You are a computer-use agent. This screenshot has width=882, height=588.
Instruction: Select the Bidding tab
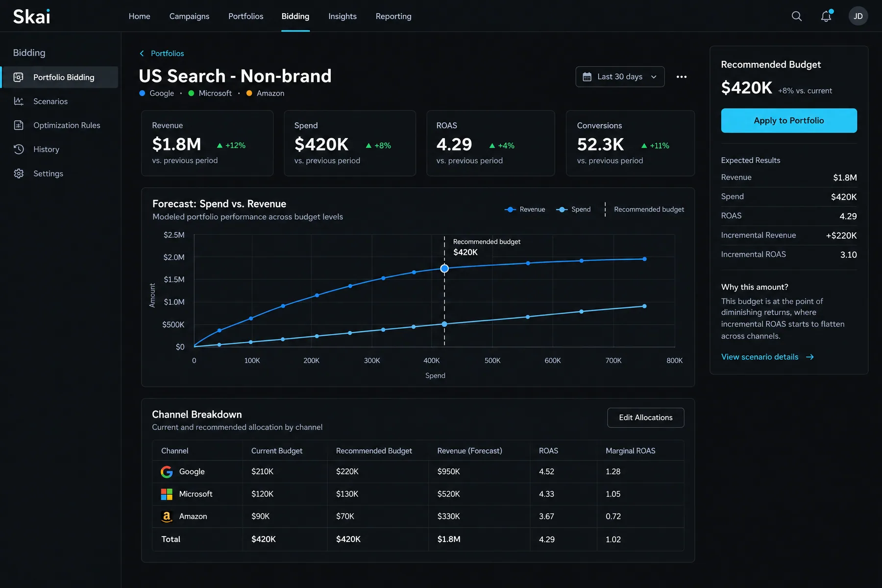tap(295, 16)
